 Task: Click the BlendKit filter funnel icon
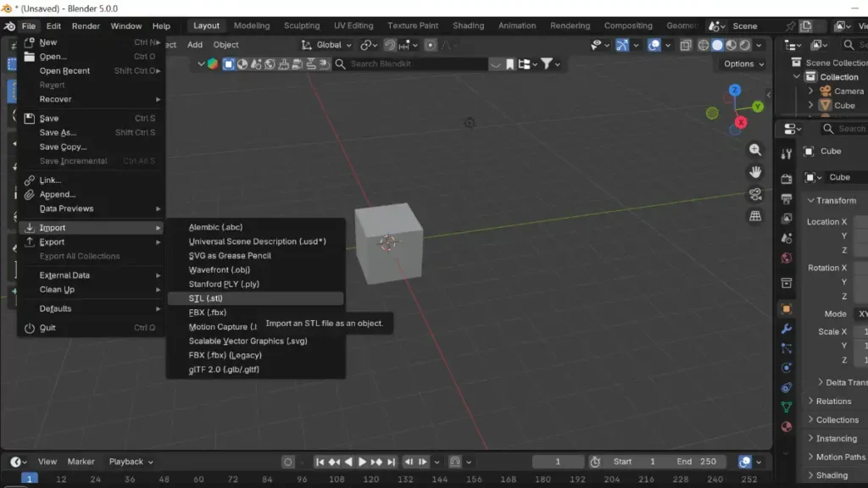pos(547,64)
